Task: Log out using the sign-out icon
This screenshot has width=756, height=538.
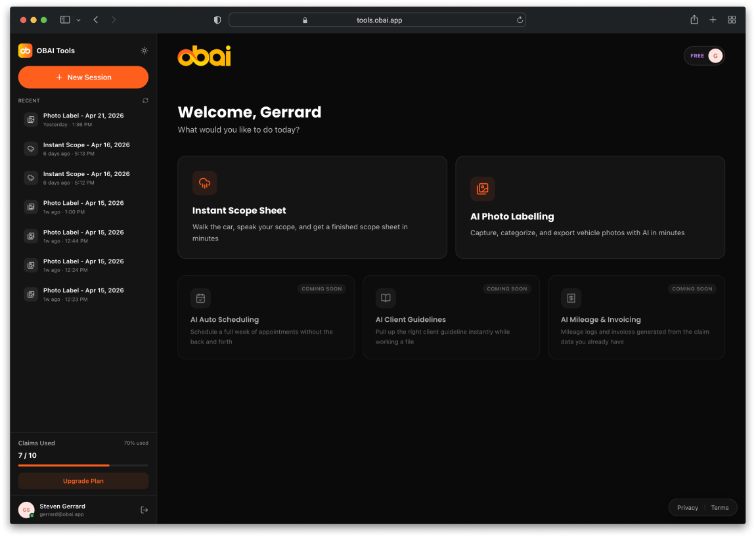Action: tap(144, 510)
